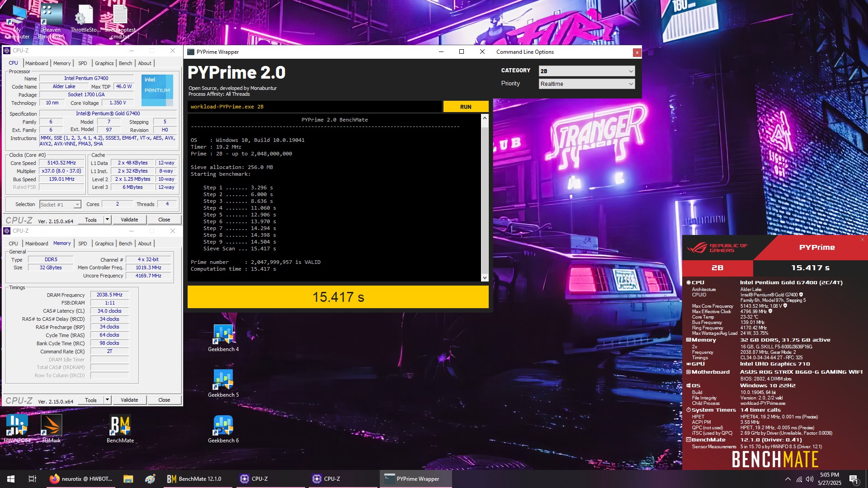This screenshot has height=488, width=868.
Task: Close the Command Line Options panel
Action: 637,52
